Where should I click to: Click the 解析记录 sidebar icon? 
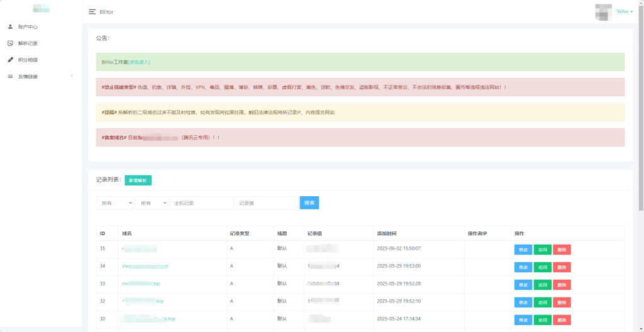[x=10, y=43]
